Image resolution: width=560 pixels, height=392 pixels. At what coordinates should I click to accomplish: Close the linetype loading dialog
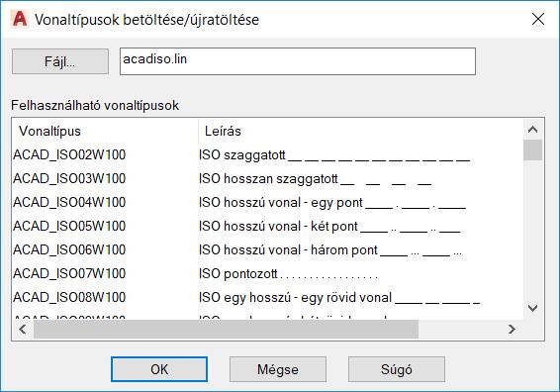pos(538,19)
